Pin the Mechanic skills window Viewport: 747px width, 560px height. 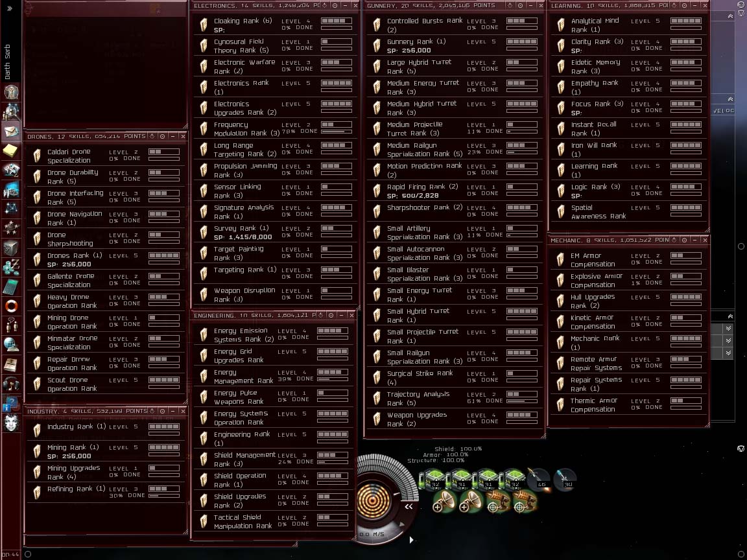tap(674, 240)
